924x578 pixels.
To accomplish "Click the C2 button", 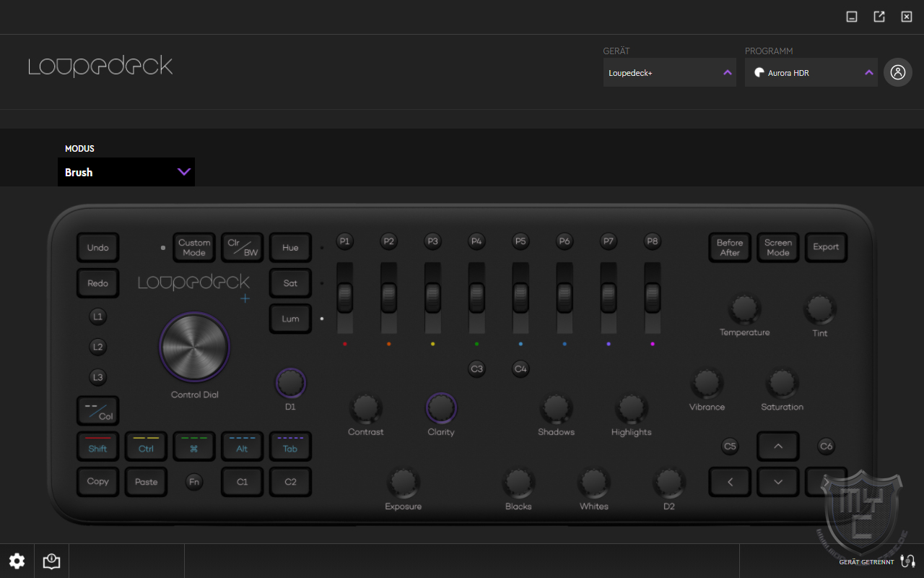I will coord(290,482).
